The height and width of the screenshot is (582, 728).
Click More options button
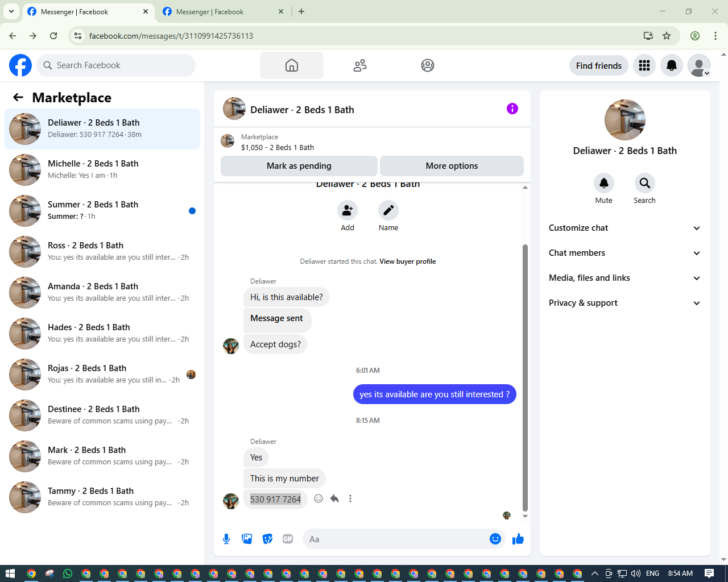tap(452, 166)
